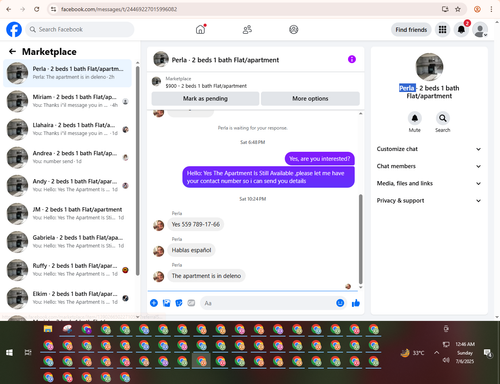Image resolution: width=500 pixels, height=384 pixels.
Task: Choose a GIF using the GIF icon
Action: pyautogui.click(x=191, y=303)
